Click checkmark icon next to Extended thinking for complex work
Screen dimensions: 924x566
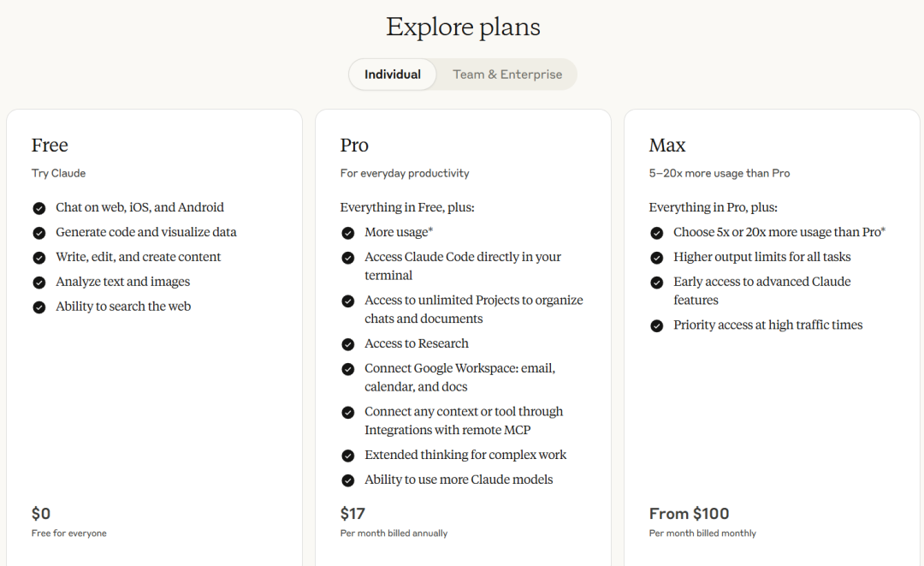[347, 456]
